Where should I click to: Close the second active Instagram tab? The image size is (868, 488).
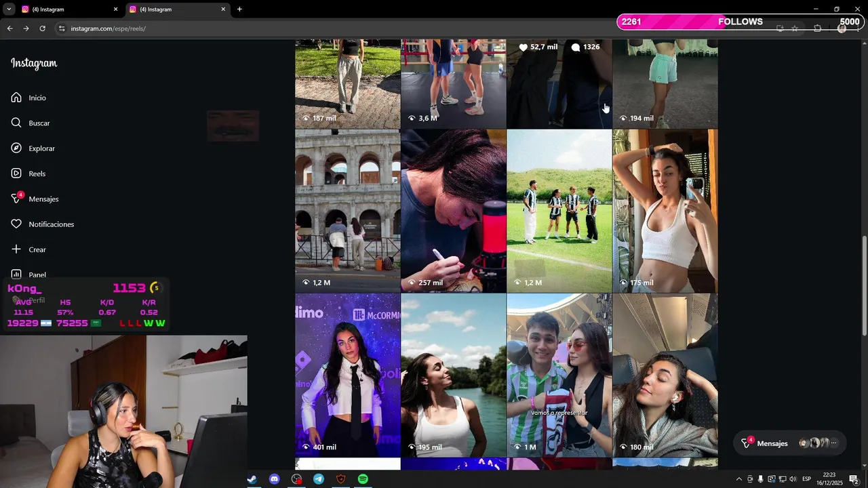[223, 9]
